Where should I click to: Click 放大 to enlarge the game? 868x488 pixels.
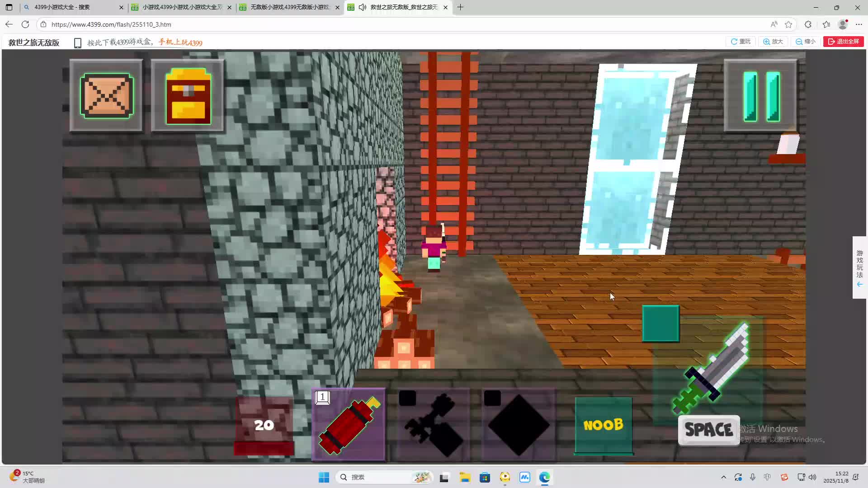coord(773,42)
